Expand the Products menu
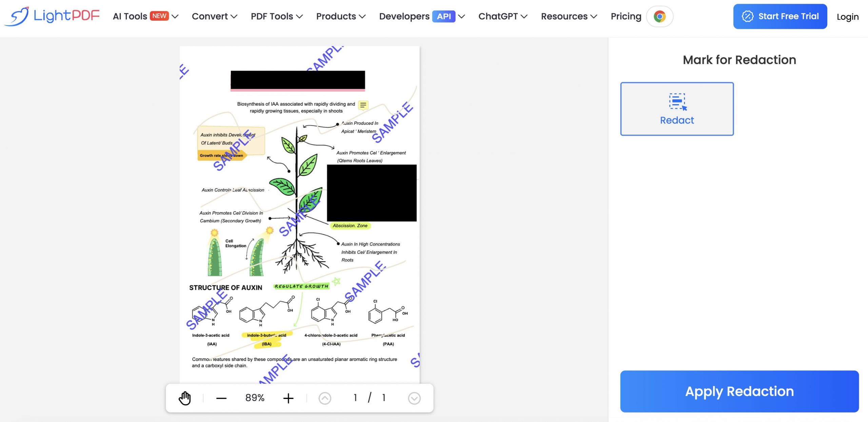868x422 pixels. point(341,16)
